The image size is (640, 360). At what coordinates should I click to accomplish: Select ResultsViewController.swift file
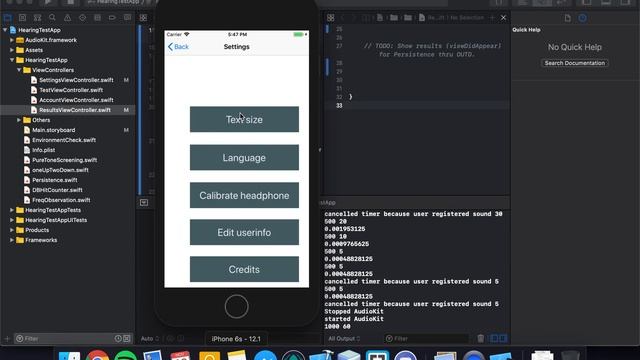(x=75, y=110)
